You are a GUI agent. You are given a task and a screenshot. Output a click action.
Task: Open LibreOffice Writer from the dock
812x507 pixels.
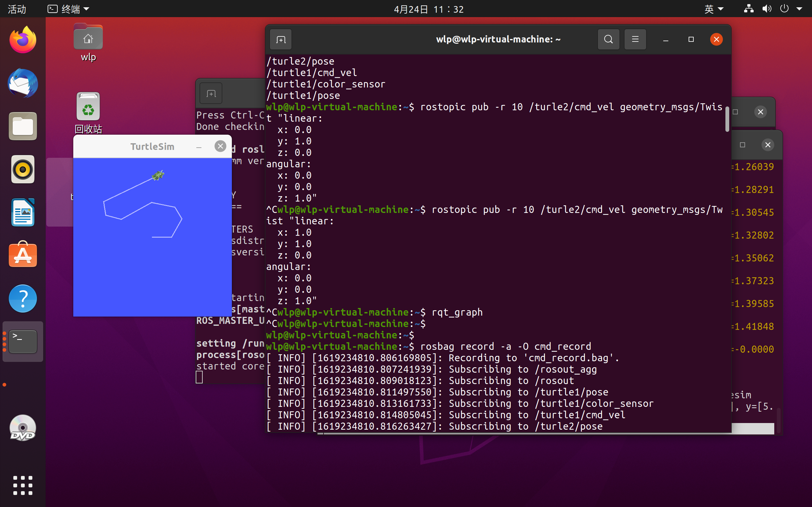point(23,213)
